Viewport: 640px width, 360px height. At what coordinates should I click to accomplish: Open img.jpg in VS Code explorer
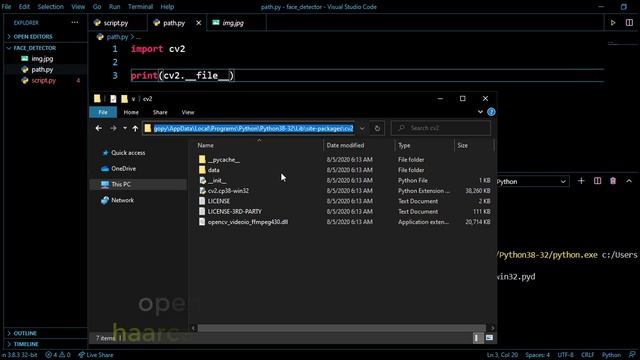click(x=42, y=59)
